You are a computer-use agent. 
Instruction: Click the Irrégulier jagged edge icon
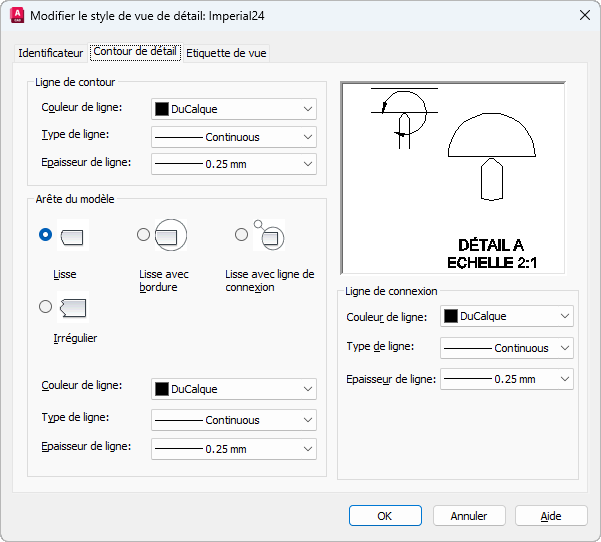click(x=73, y=307)
